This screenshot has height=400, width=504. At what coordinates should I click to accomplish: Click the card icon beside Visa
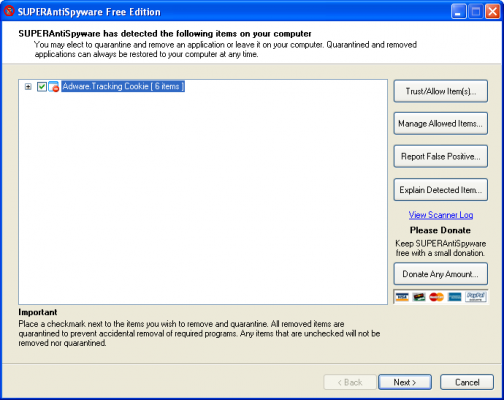(x=419, y=297)
